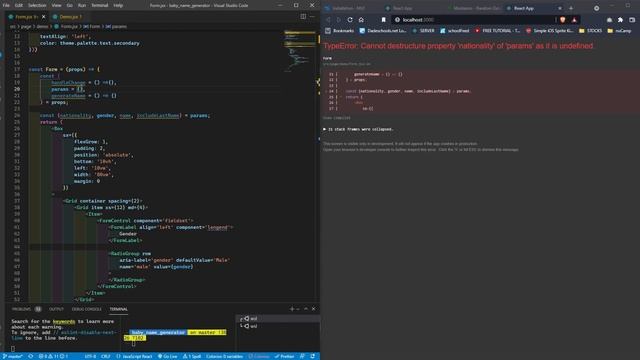Click the 'keywords' link in terminal
This screenshot has height=360, width=640.
[64, 322]
